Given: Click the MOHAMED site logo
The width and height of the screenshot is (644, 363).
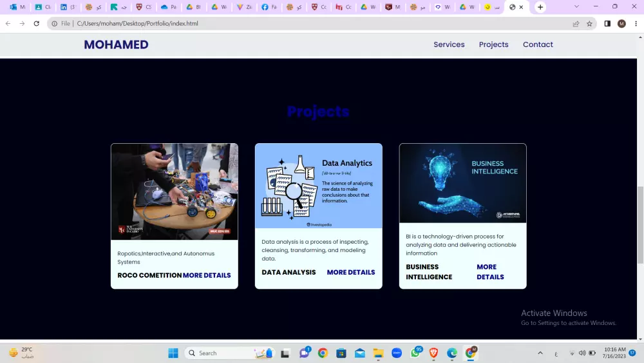Looking at the screenshot, I should point(116,44).
